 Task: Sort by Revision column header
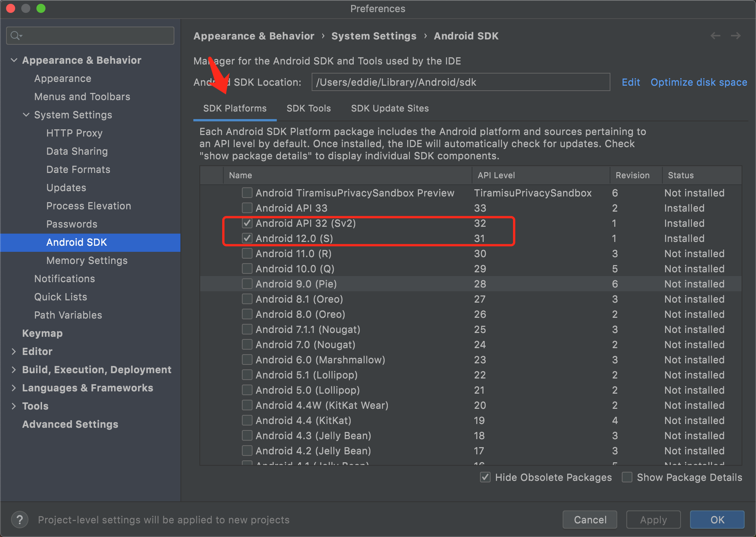coord(636,175)
